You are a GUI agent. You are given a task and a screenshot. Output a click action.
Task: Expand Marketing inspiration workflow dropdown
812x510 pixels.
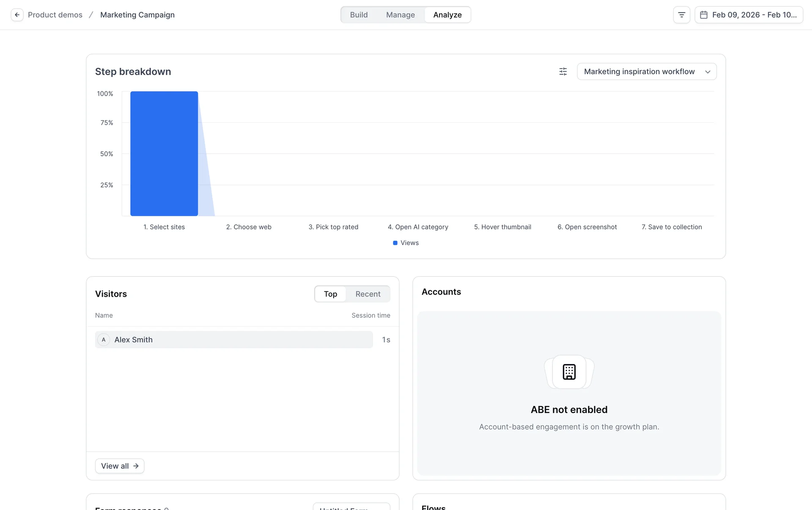[x=639, y=72]
